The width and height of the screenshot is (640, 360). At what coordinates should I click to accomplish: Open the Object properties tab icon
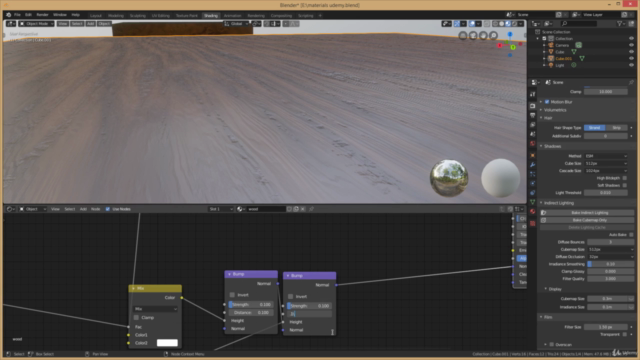coord(532,156)
